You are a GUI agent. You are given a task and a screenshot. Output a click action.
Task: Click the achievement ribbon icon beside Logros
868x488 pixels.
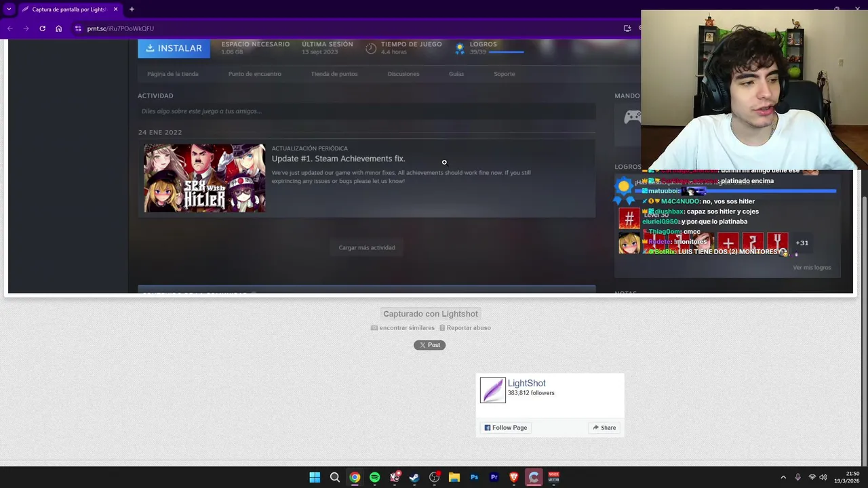[x=460, y=48]
